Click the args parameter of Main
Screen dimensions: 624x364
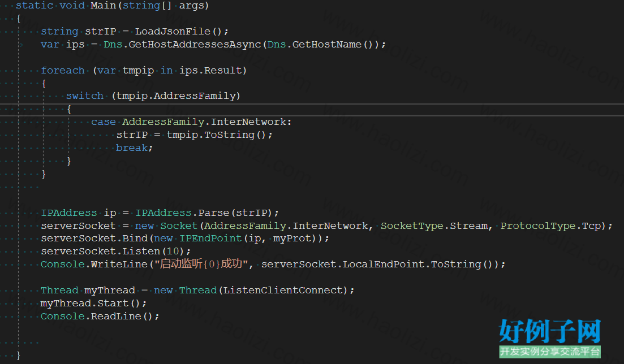[192, 6]
